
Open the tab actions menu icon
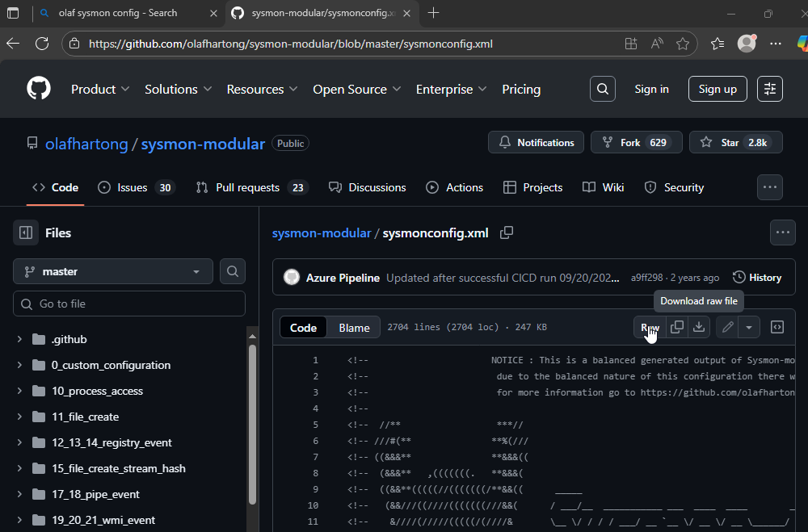tap(13, 13)
